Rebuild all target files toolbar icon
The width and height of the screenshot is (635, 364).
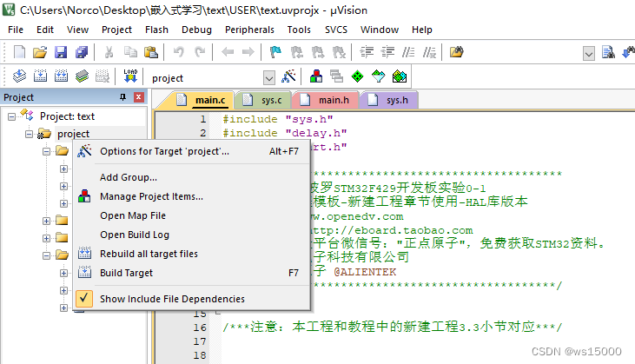(x=61, y=76)
